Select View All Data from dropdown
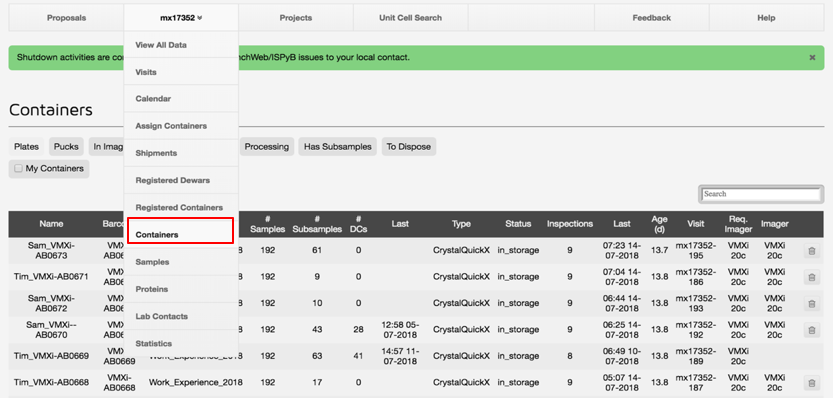Viewport: 833px width, 398px height. click(x=181, y=45)
